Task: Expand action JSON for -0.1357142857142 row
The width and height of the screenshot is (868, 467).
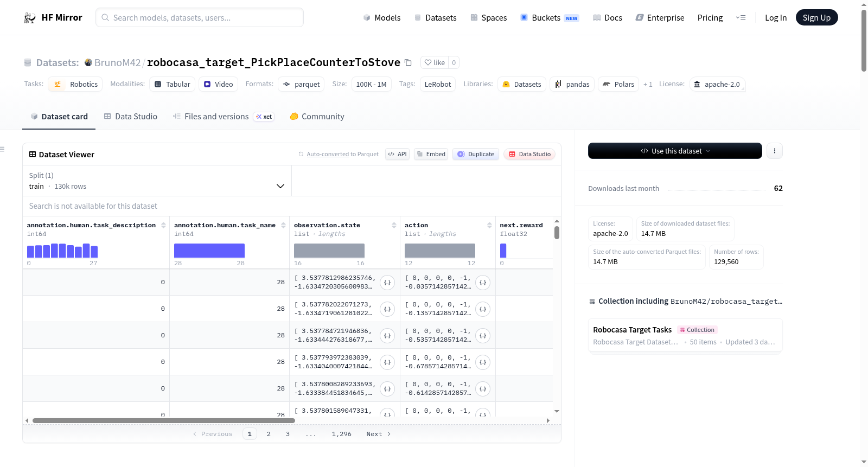Action: pos(483,309)
